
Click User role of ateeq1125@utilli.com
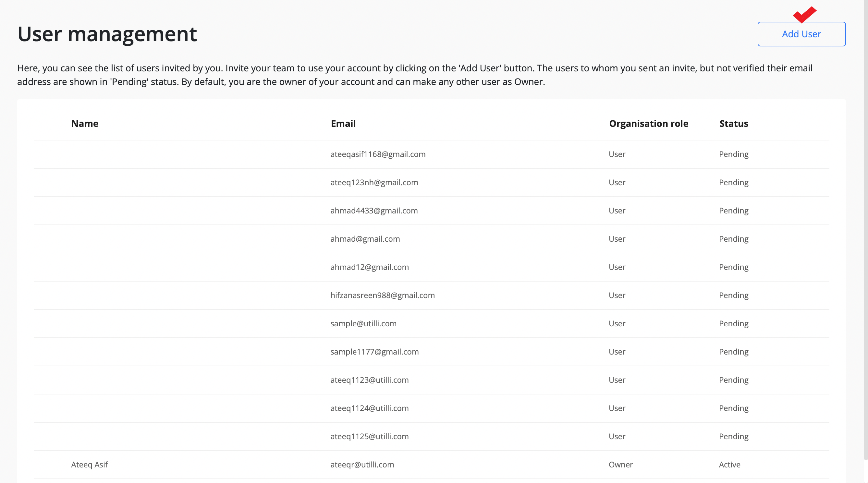click(x=617, y=437)
